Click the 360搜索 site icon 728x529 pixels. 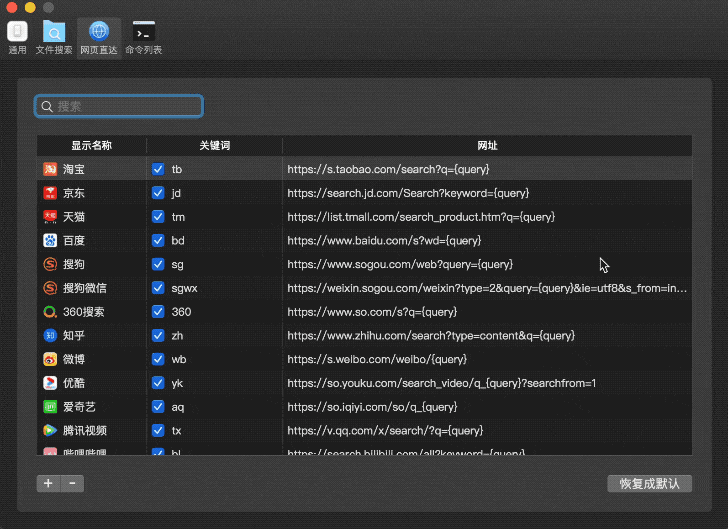(x=50, y=312)
